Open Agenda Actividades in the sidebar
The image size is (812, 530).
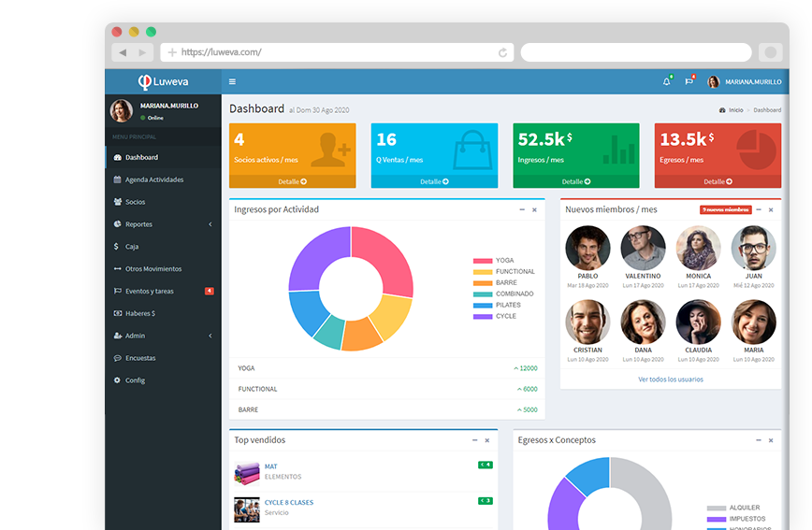pos(163,179)
